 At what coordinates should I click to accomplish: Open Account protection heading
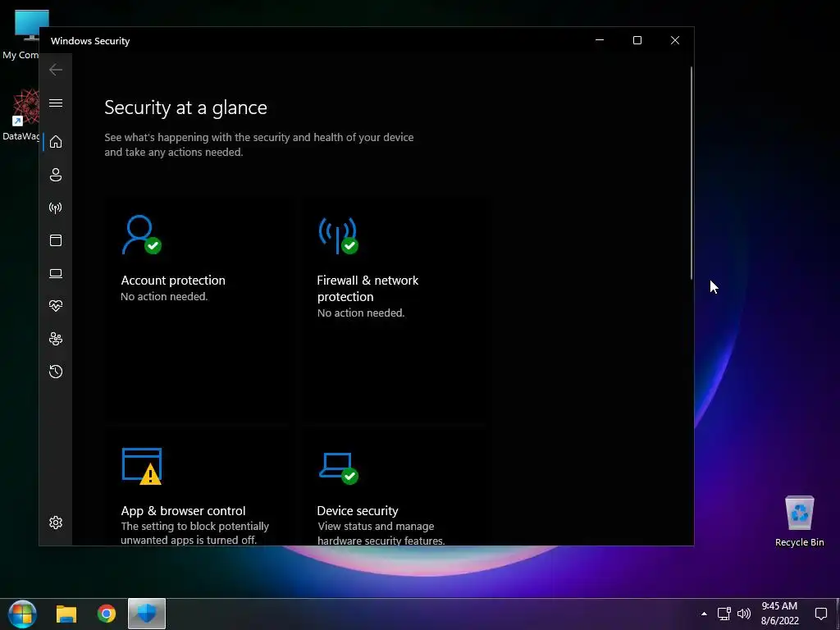(x=173, y=281)
